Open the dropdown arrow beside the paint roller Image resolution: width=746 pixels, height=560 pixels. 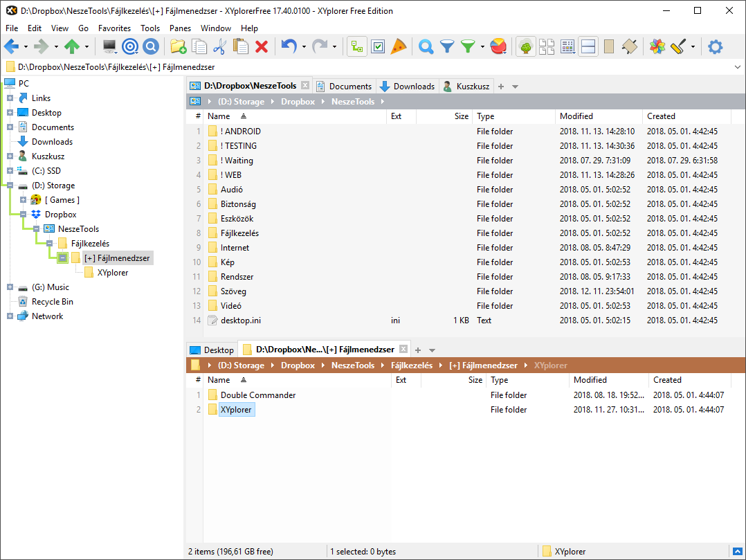(x=693, y=46)
